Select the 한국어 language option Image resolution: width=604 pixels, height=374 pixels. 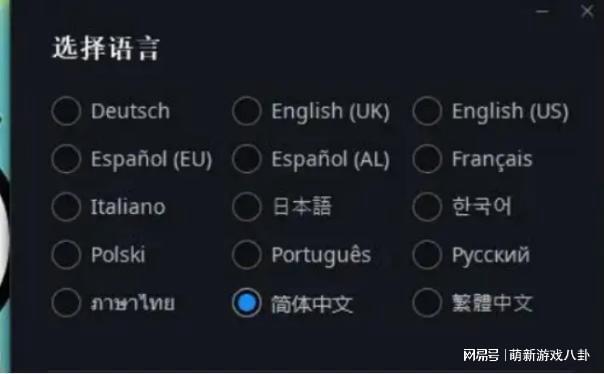click(x=427, y=207)
